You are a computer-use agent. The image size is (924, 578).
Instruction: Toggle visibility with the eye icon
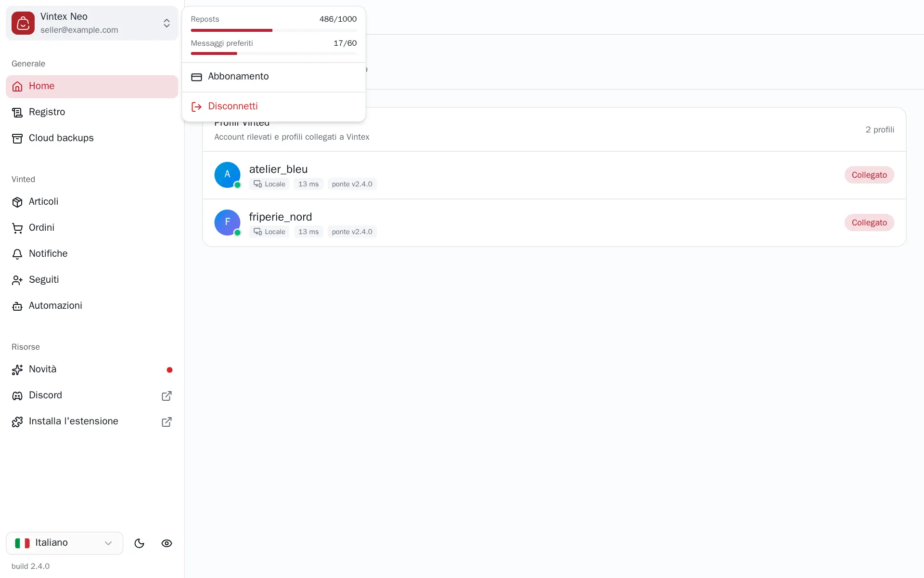[x=167, y=543]
